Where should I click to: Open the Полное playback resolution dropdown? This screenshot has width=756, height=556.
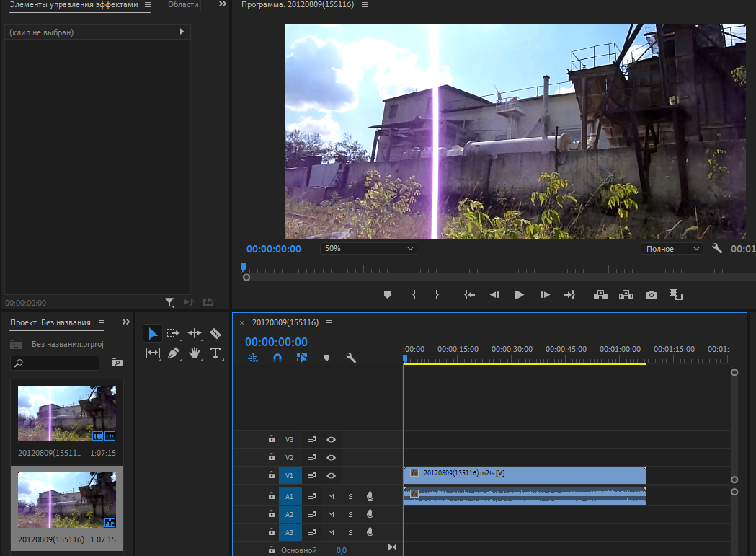pyautogui.click(x=672, y=249)
